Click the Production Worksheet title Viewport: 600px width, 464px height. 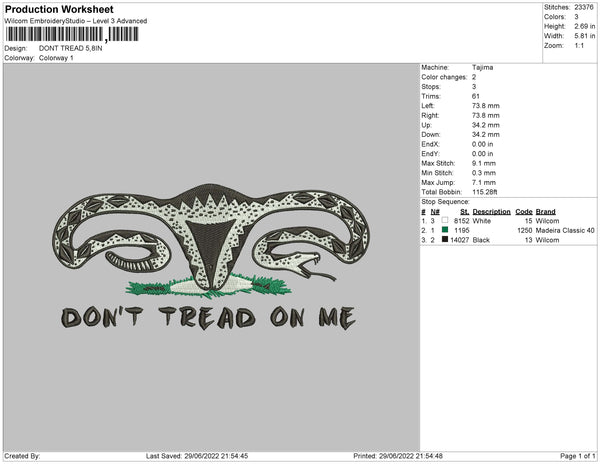pyautogui.click(x=58, y=9)
